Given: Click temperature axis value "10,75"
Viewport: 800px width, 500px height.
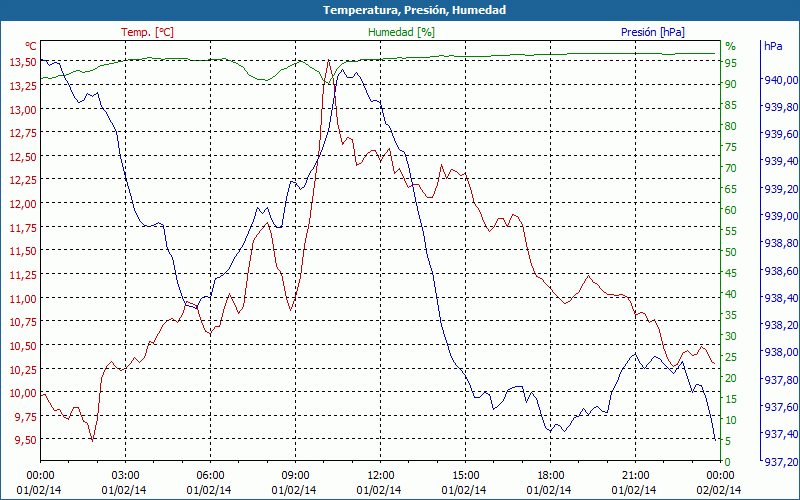Looking at the screenshot, I should [23, 322].
